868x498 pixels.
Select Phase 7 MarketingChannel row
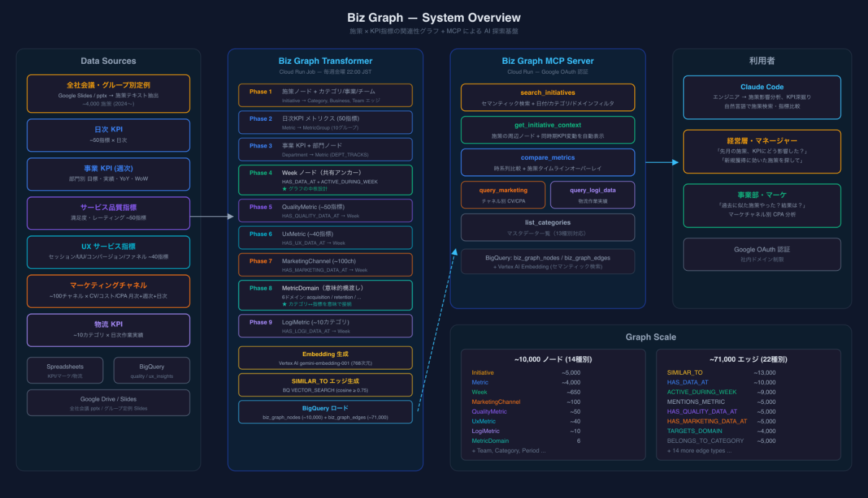coord(325,265)
